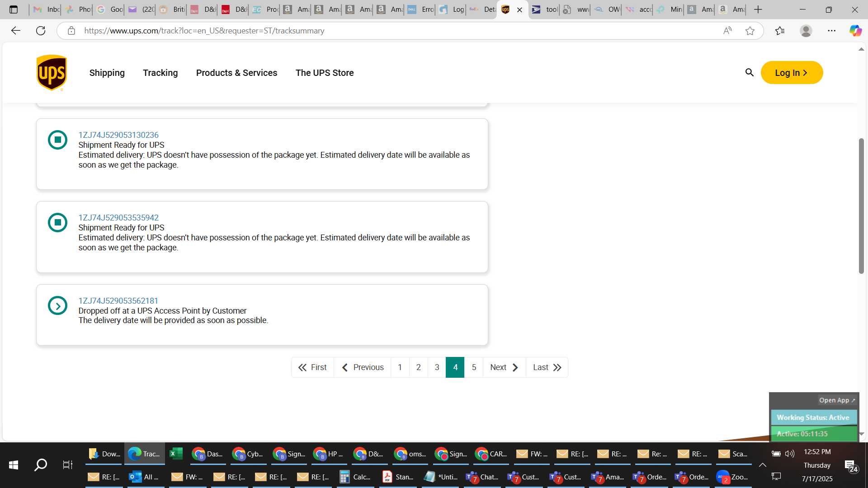Image resolution: width=868 pixels, height=488 pixels.
Task: Click the status icon for 1ZJ74J529053130236
Action: [57, 140]
